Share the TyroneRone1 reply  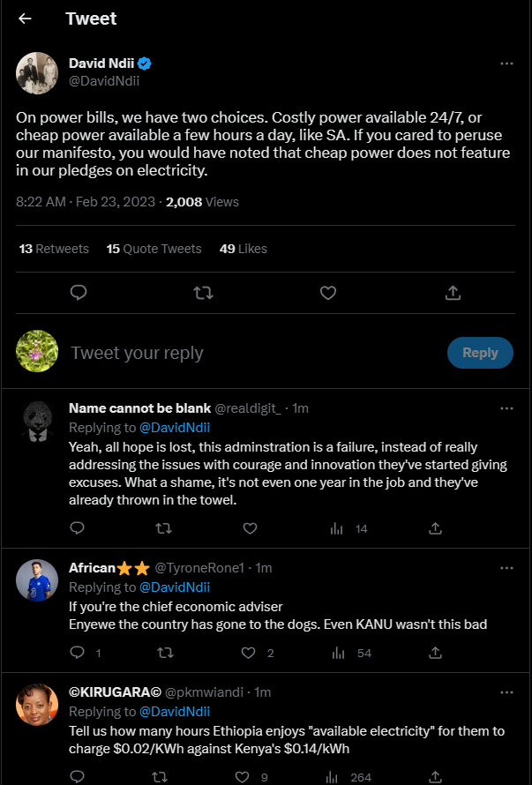click(x=435, y=654)
